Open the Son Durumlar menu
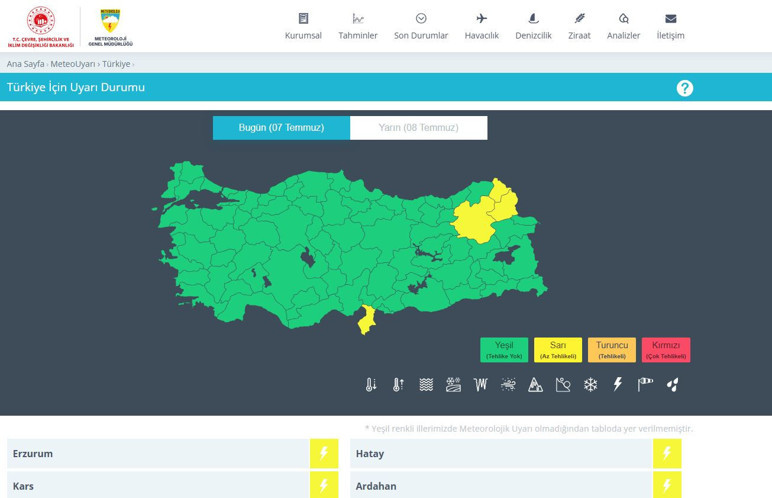772x498 pixels. [x=421, y=27]
